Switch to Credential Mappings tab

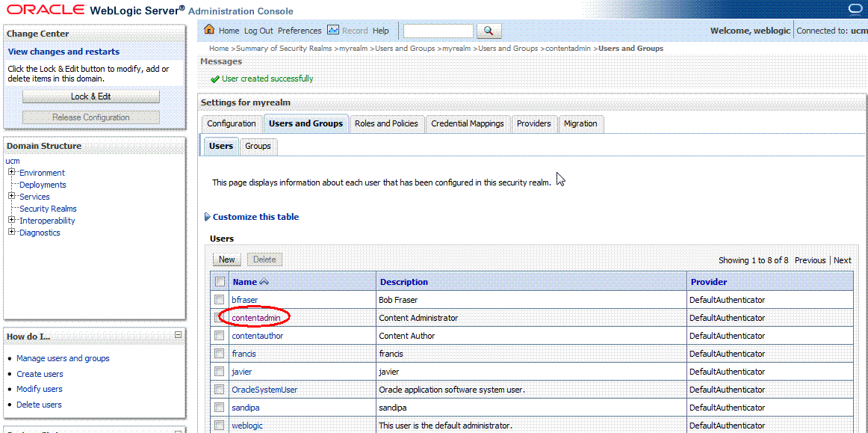468,123
